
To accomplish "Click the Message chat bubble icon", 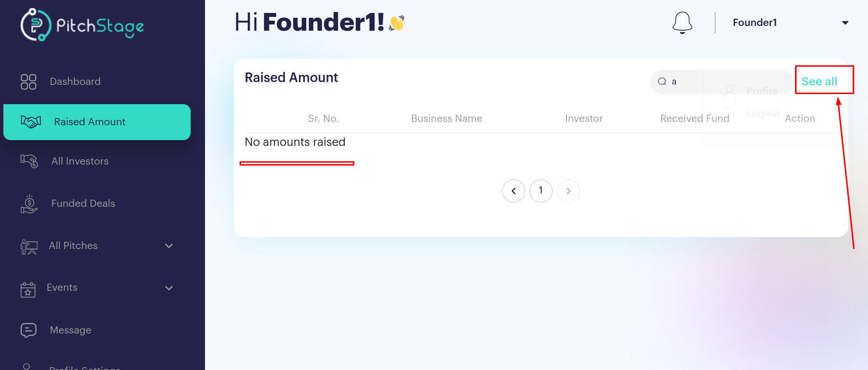I will (28, 330).
